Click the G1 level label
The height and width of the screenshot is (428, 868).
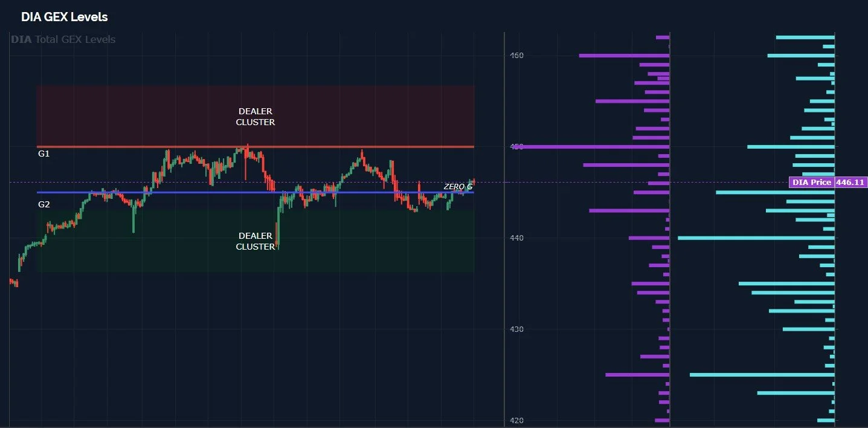[x=44, y=154]
